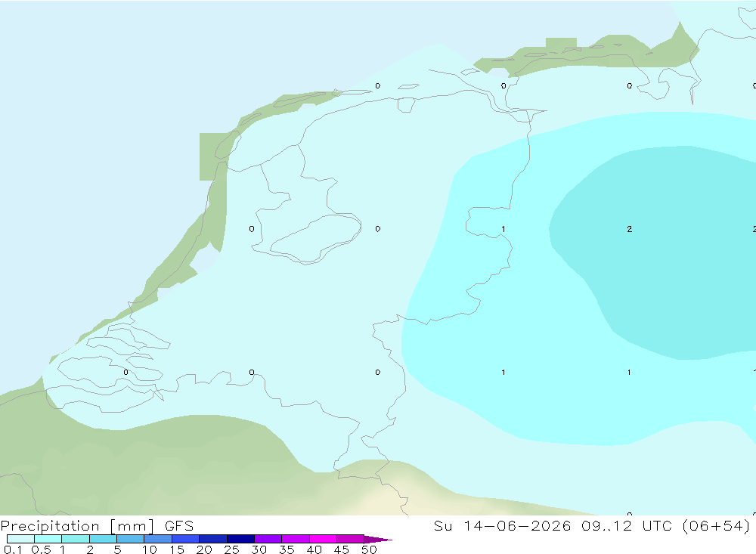
Task: Click the 0.1–0.5 mm legend color swatch
Action: [x=20, y=539]
